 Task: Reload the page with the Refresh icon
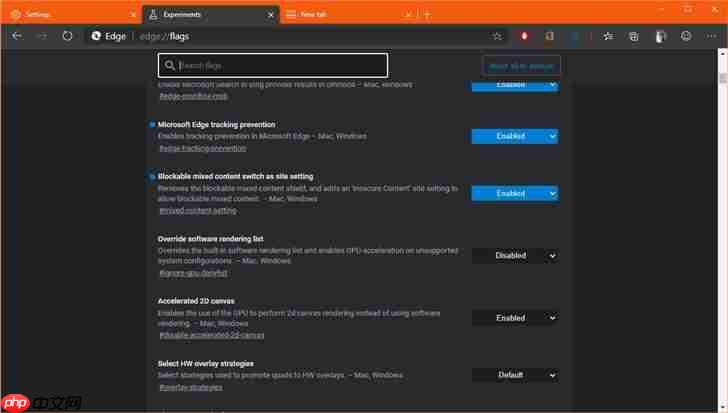coord(67,36)
